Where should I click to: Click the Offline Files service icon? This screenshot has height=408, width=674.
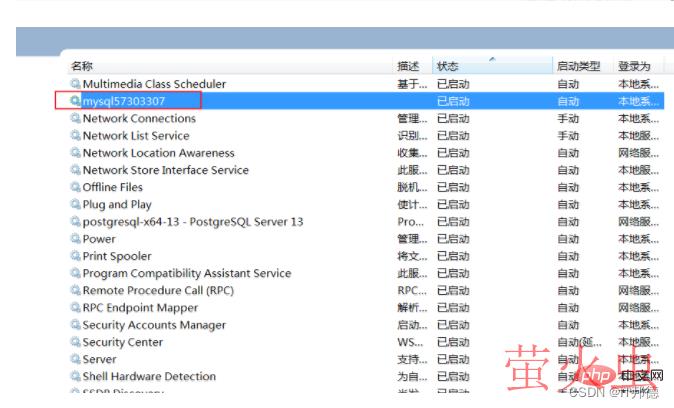pos(75,187)
